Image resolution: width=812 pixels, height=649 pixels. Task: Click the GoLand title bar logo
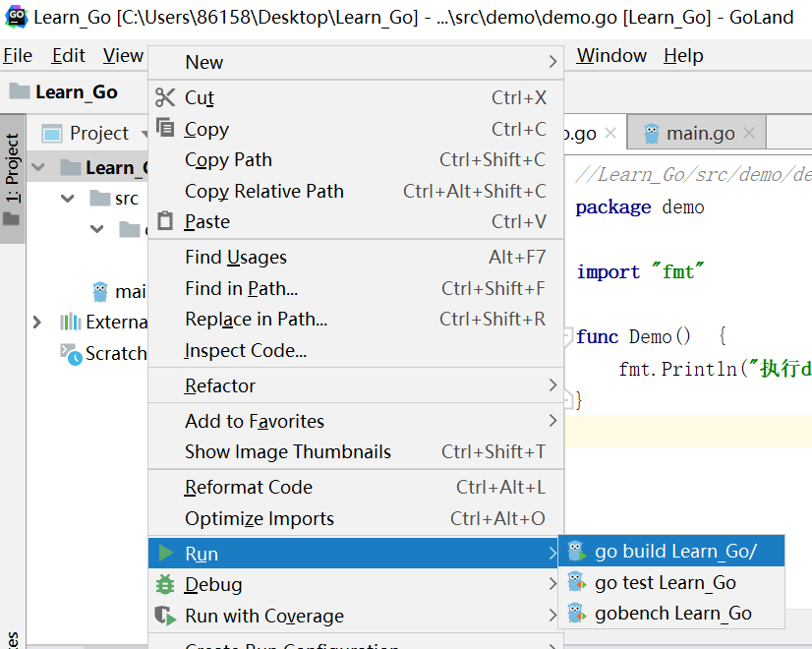16,17
